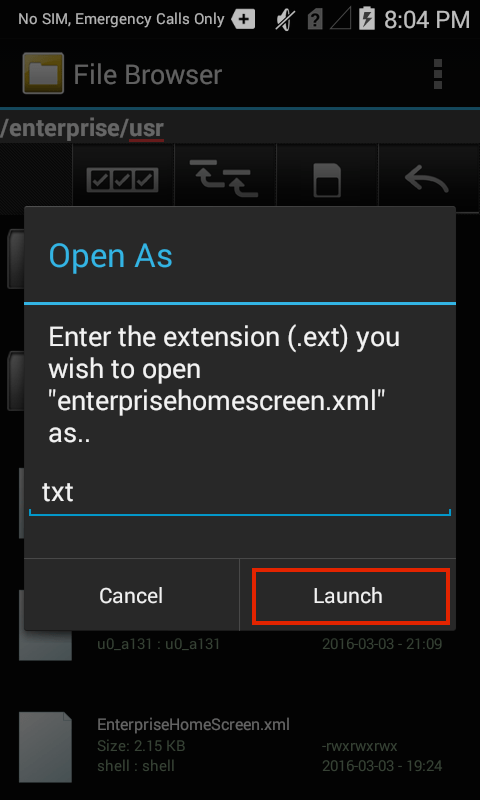Tap the muted sound status icon

(x=286, y=20)
